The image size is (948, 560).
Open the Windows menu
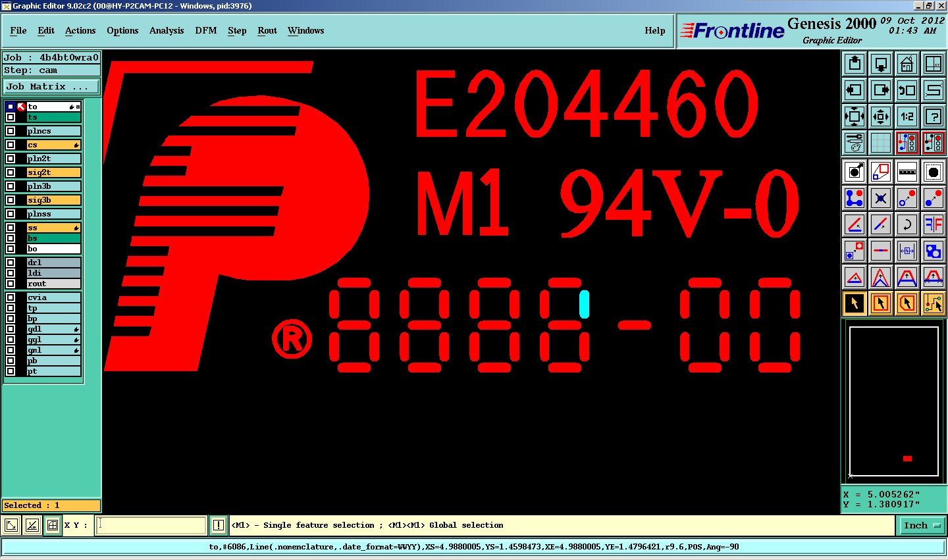306,30
